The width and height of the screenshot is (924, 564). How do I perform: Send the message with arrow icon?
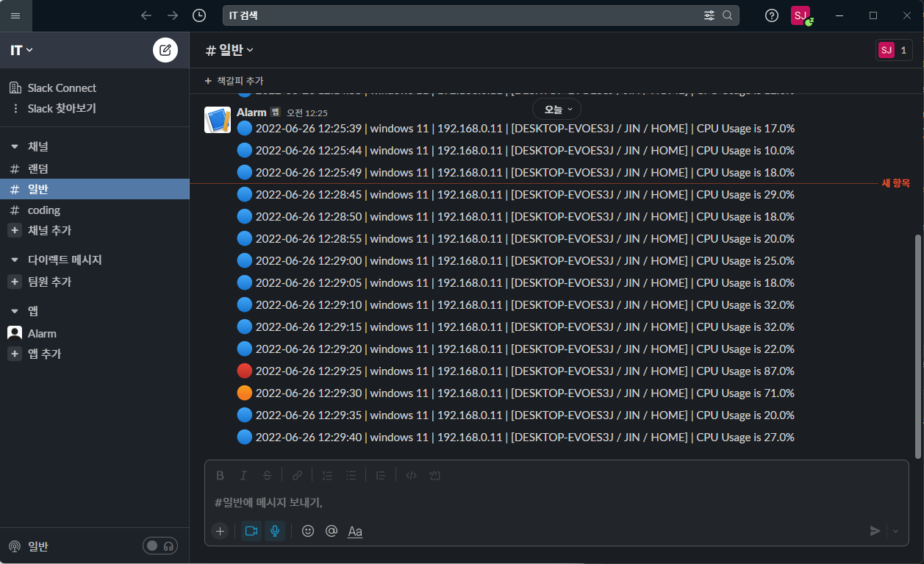pos(875,531)
